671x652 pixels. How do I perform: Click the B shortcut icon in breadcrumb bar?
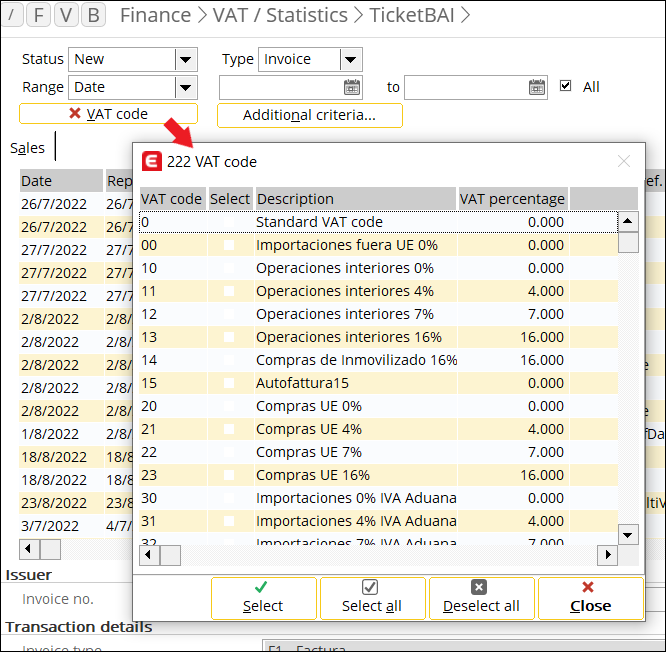pyautogui.click(x=93, y=15)
